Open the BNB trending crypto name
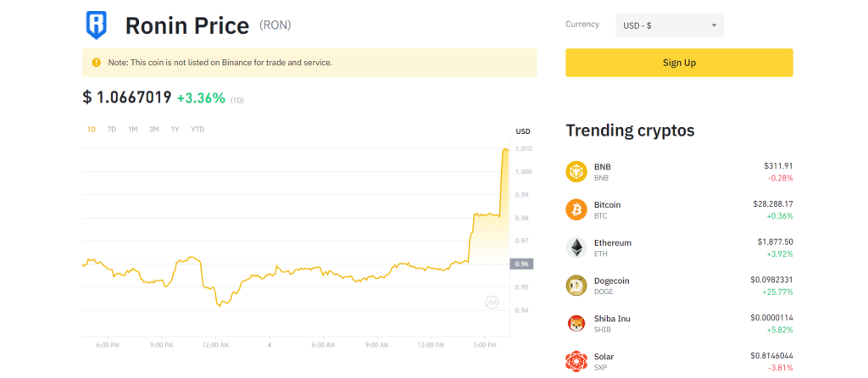This screenshot has width=868, height=378. [x=603, y=167]
